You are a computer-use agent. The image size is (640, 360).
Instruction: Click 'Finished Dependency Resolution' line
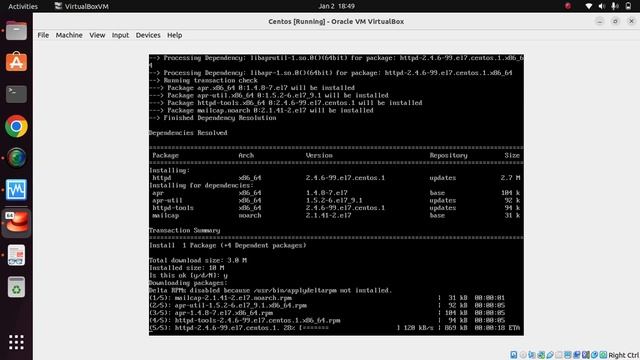[x=220, y=118]
